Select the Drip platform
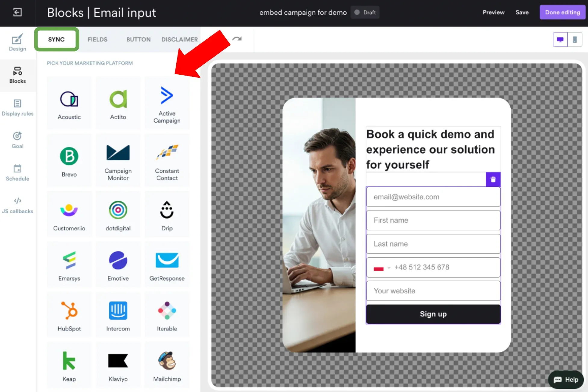The height and width of the screenshot is (392, 588). (167, 214)
